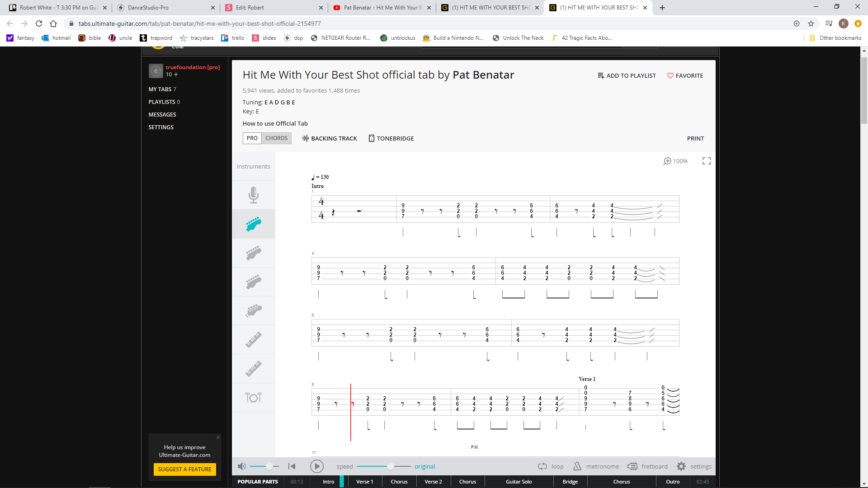Toggle loop mode
This screenshot has width=868, height=488.
click(x=551, y=466)
